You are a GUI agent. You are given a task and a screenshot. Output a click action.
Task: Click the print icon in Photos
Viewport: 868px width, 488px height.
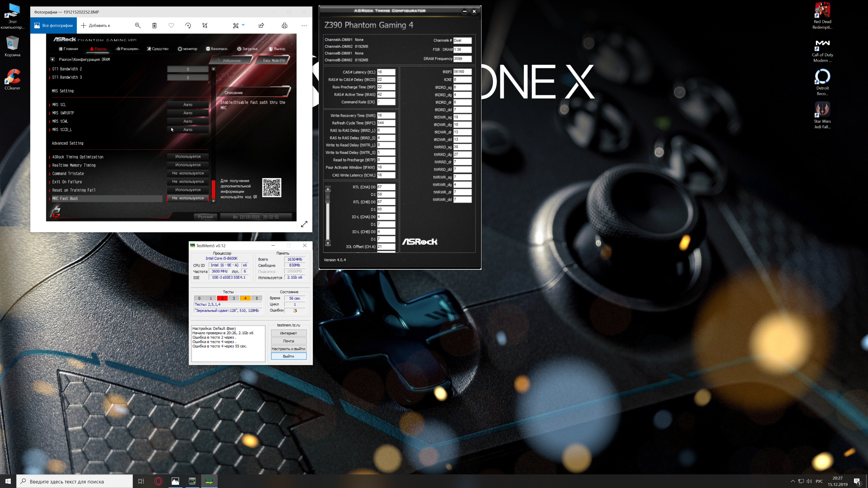[284, 25]
